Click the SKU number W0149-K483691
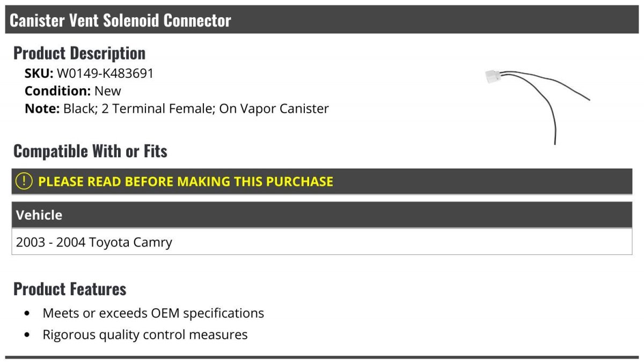Viewport: 644px width, 364px height. (105, 74)
